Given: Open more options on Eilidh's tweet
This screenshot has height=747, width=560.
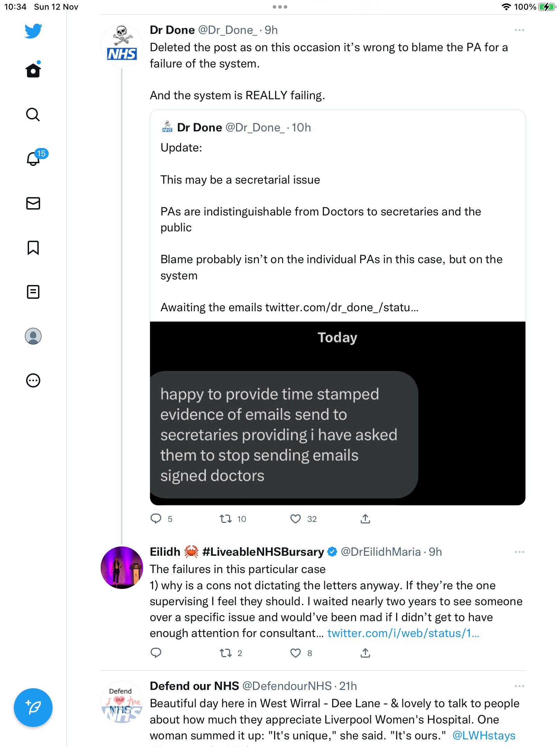Looking at the screenshot, I should (519, 552).
